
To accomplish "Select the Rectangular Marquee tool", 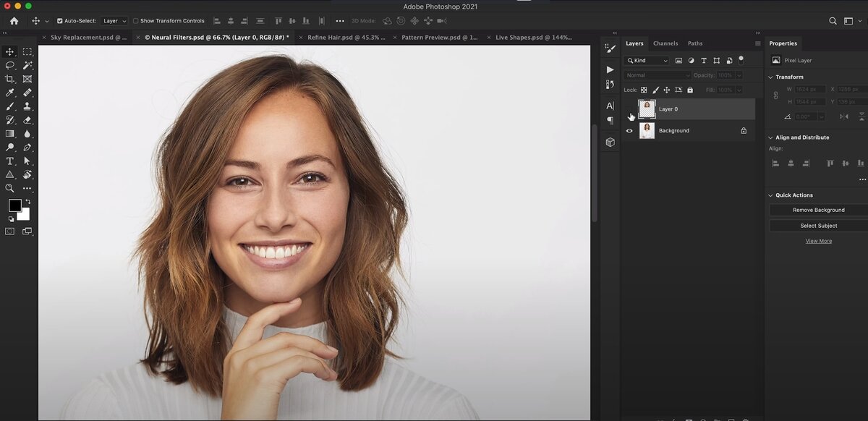I will click(x=27, y=51).
